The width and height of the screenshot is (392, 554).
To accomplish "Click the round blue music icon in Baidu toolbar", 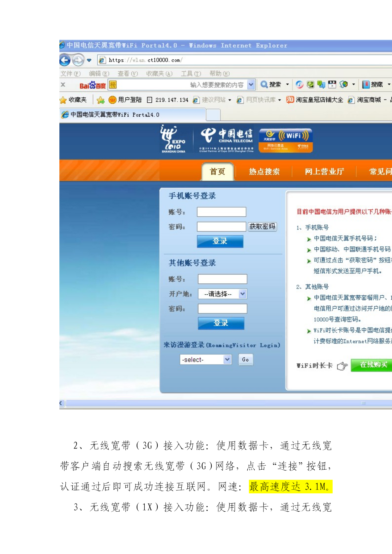I will point(299,85).
